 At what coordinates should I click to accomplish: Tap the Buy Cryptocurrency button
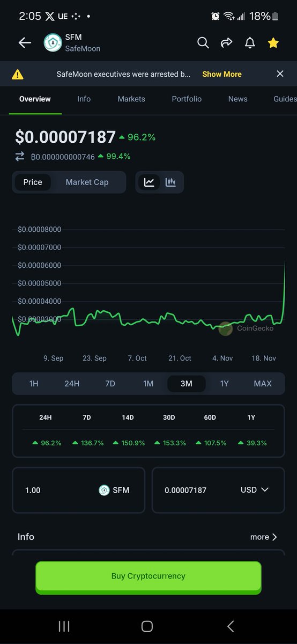tap(148, 576)
